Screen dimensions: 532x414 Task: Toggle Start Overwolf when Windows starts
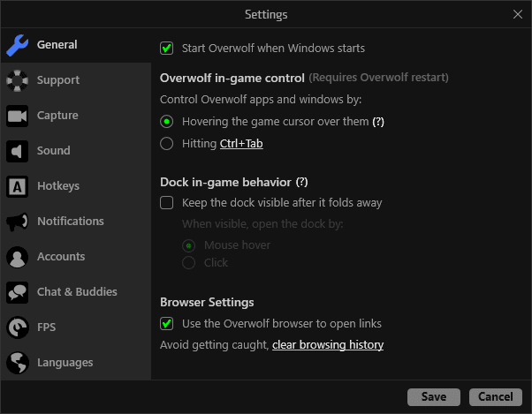167,48
